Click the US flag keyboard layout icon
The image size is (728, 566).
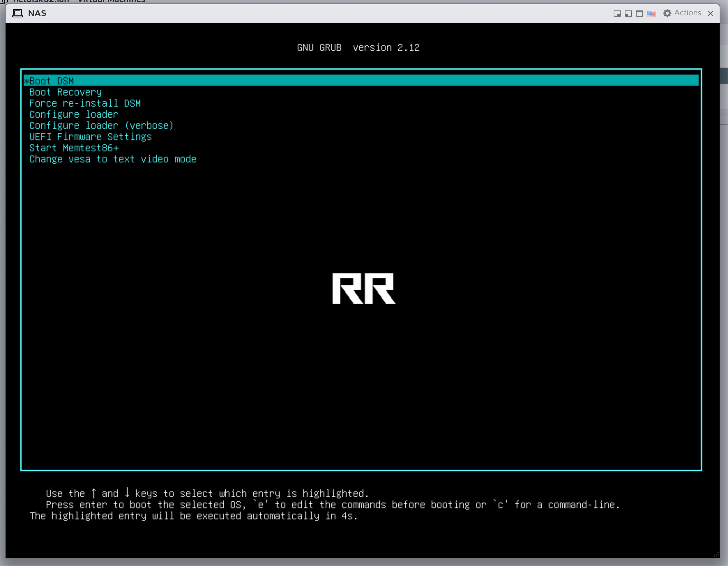[652, 14]
